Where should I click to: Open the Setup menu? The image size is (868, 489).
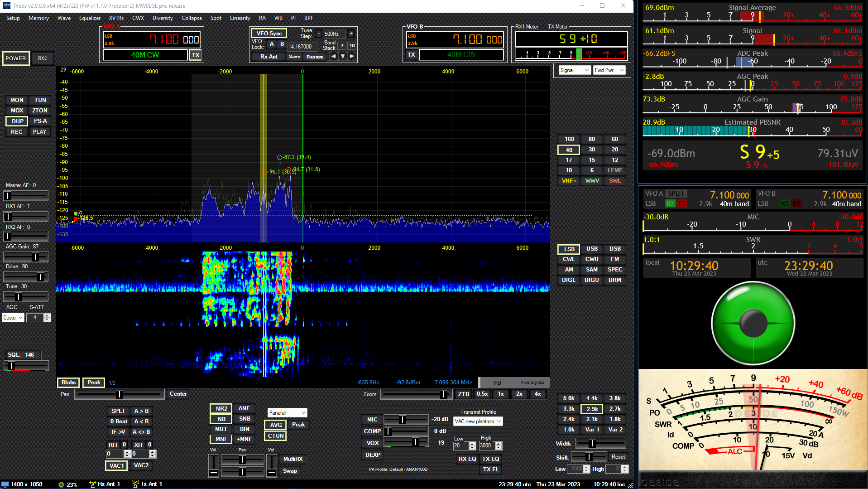(x=13, y=18)
